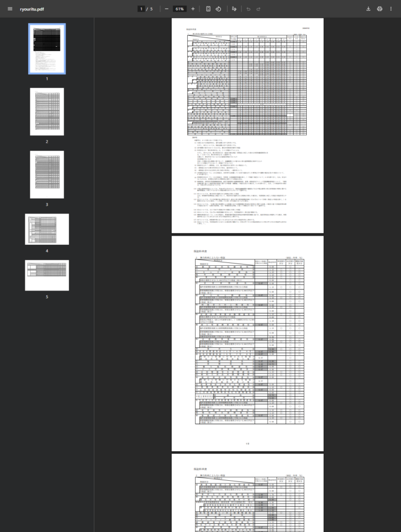Rotate the document counterclockwise

[218, 9]
